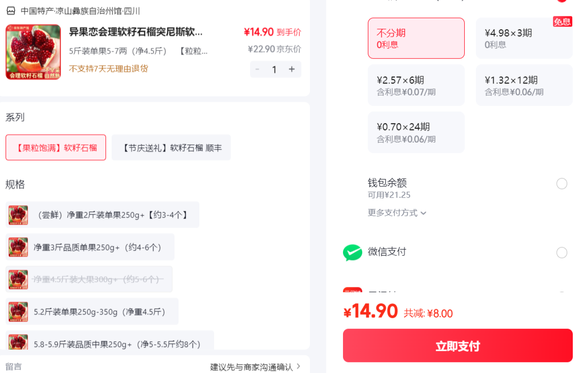Click thumbnail icon of 5.2斤装单果 spec

click(18, 312)
